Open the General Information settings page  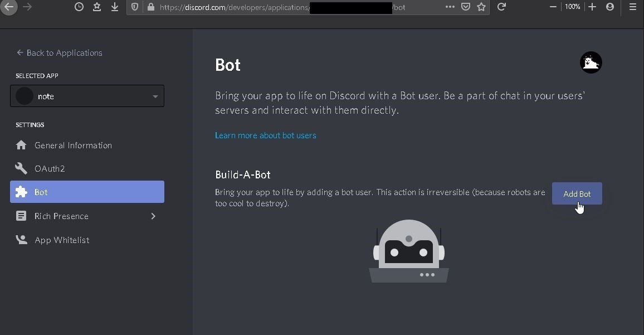pyautogui.click(x=73, y=145)
